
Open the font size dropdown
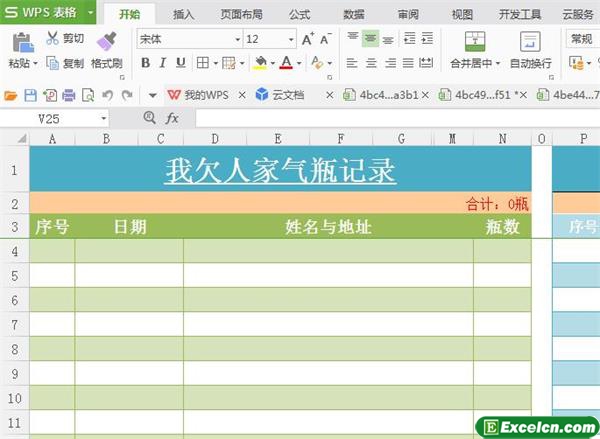(290, 39)
